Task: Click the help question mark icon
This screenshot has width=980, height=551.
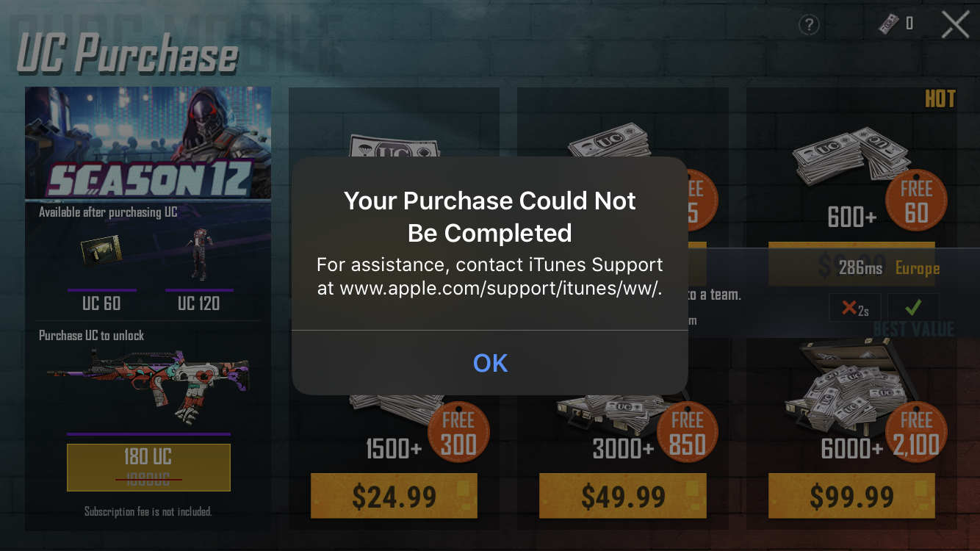Action: (809, 25)
